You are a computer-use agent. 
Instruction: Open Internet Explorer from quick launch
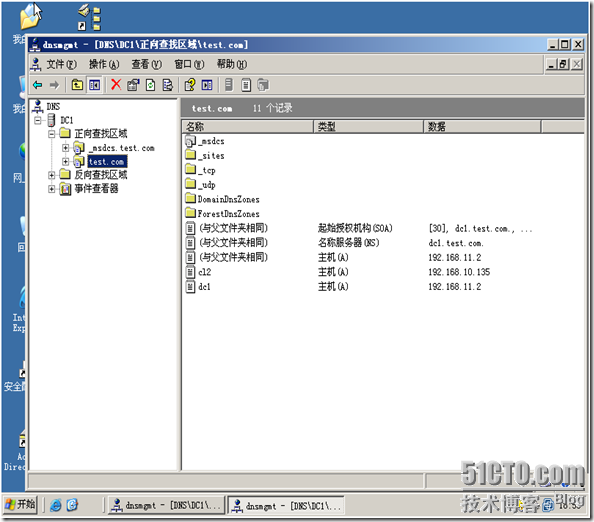tap(55, 505)
